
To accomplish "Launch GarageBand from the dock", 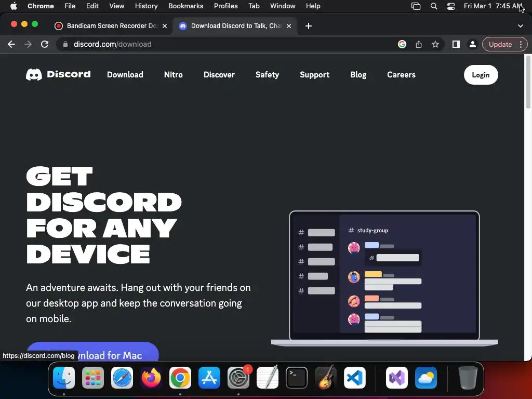I will coord(326,378).
